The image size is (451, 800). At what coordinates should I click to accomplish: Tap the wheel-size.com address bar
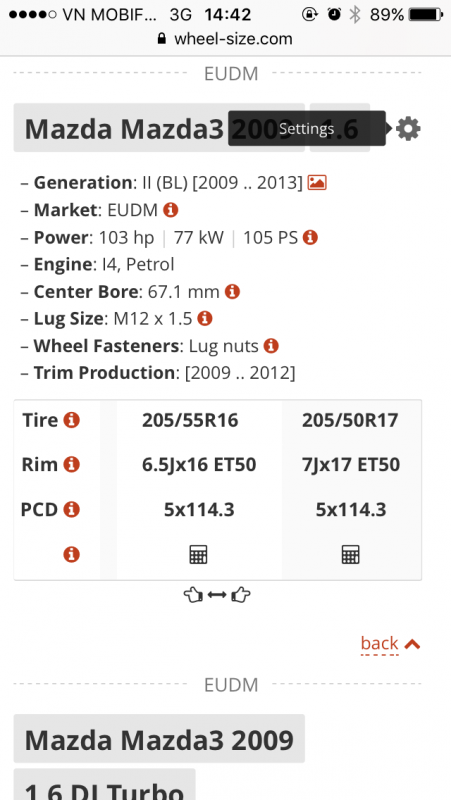(225, 39)
